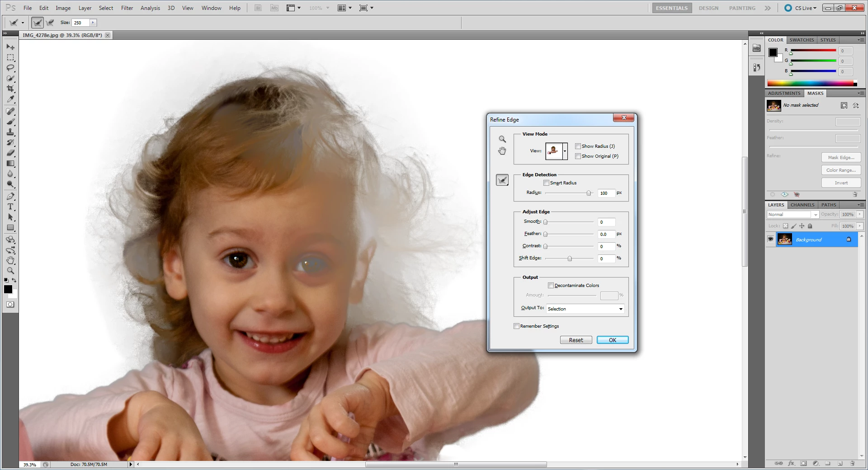Click the Contrast value field
Image resolution: width=868 pixels, height=470 pixels.
pyautogui.click(x=606, y=246)
